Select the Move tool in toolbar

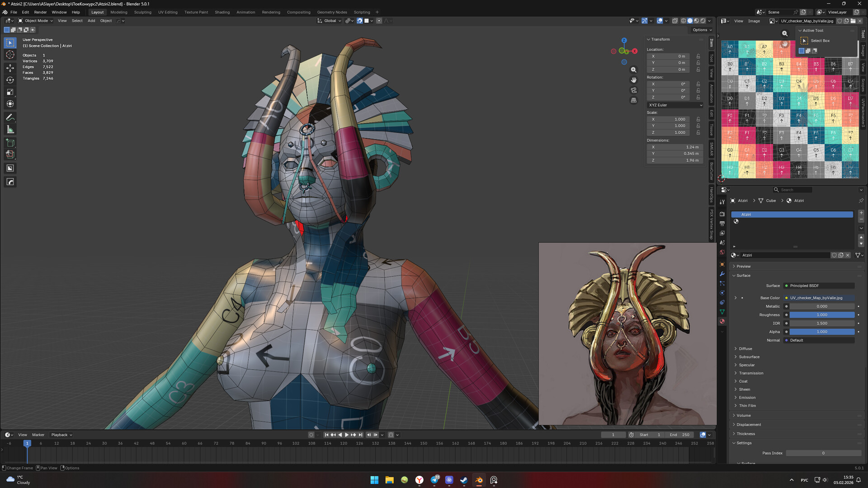point(10,68)
